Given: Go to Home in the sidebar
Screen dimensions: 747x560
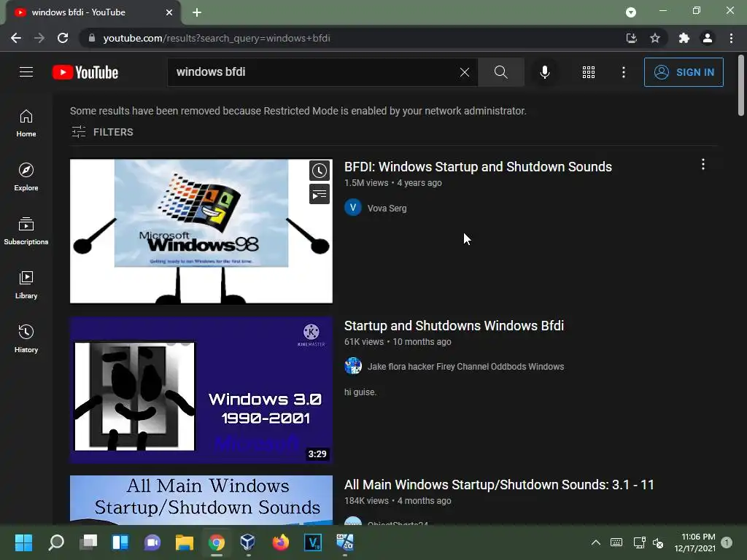Looking at the screenshot, I should tap(26, 123).
